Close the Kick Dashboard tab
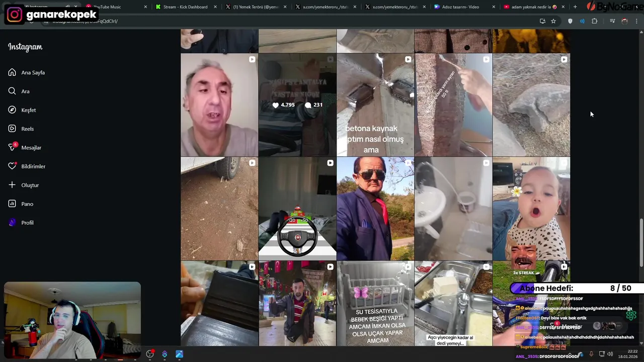644x362 pixels. 215,7
